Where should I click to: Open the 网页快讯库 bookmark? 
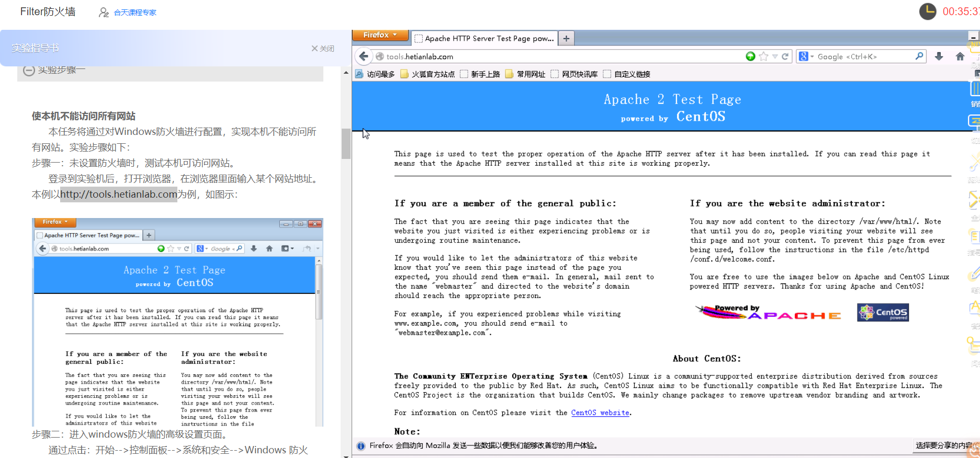[x=574, y=74]
